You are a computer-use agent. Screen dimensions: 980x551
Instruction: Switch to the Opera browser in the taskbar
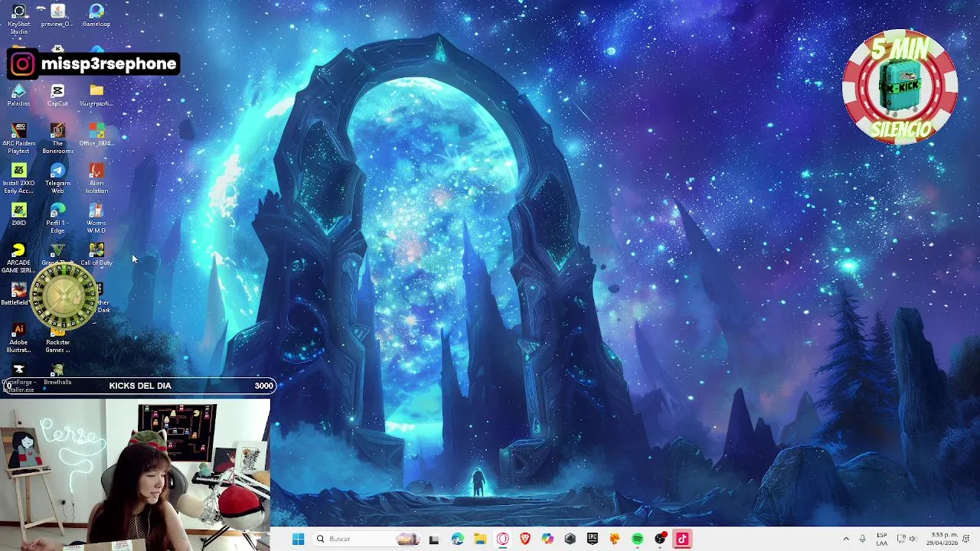(x=502, y=539)
